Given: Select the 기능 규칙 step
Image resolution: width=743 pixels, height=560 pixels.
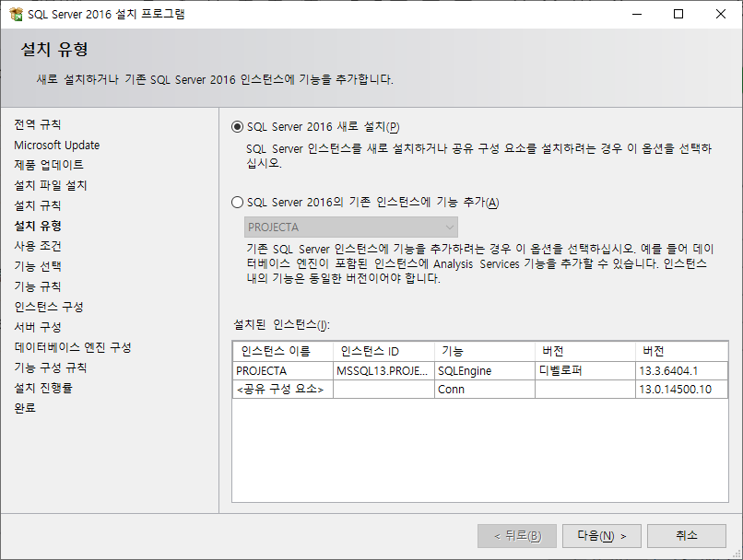Looking at the screenshot, I should [x=38, y=286].
